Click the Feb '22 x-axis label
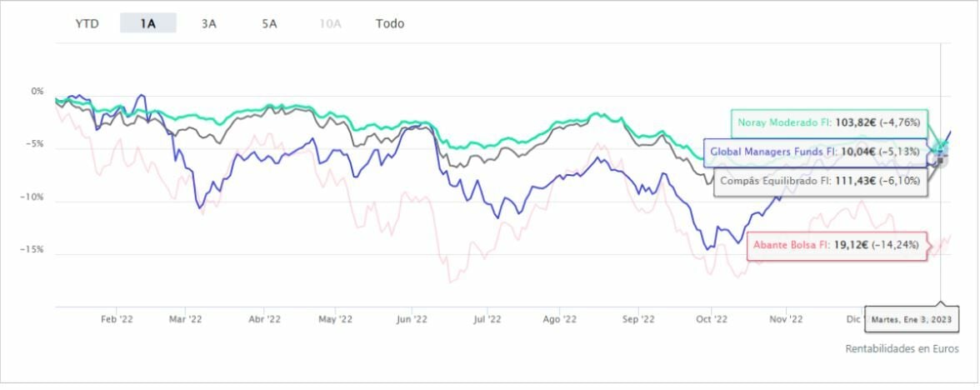The image size is (980, 390). click(117, 318)
